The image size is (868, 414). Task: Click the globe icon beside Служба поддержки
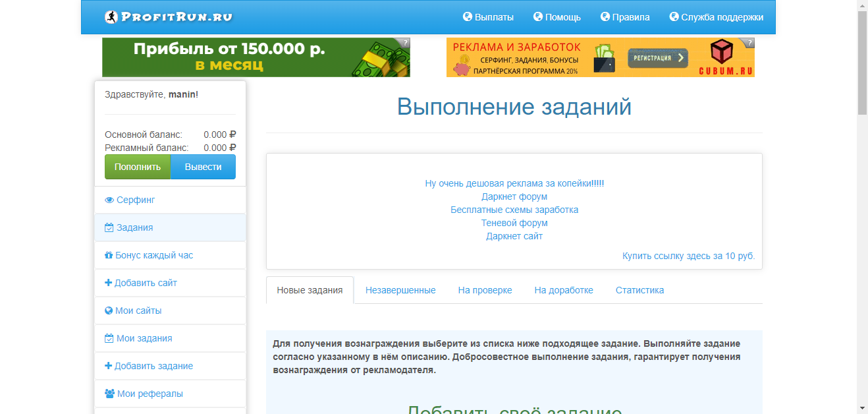coord(674,17)
